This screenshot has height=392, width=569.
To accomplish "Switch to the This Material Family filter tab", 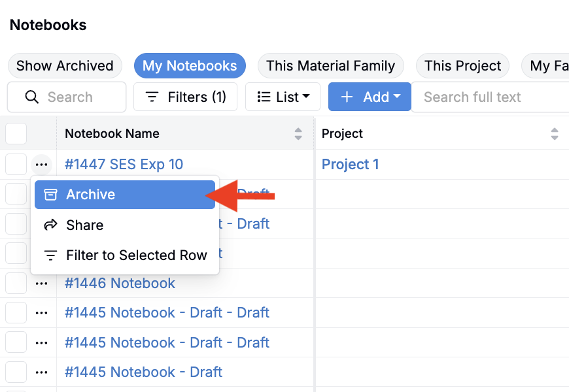I will click(330, 66).
